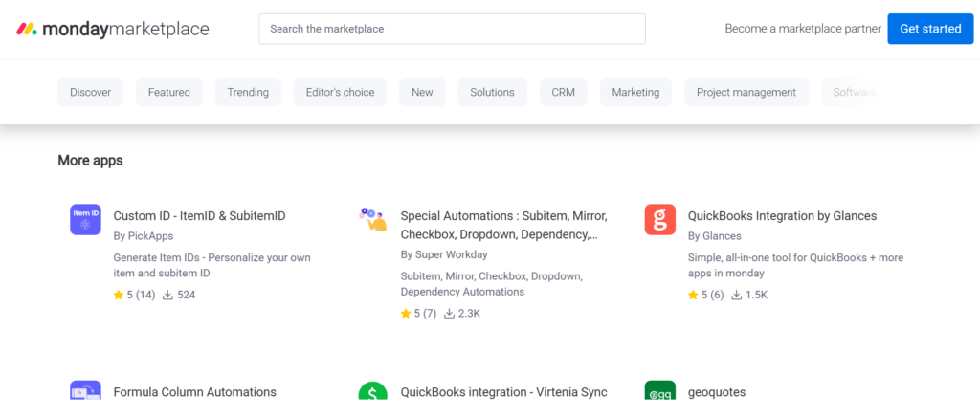Select the Featured category tab
980x418 pixels.
[x=168, y=93]
